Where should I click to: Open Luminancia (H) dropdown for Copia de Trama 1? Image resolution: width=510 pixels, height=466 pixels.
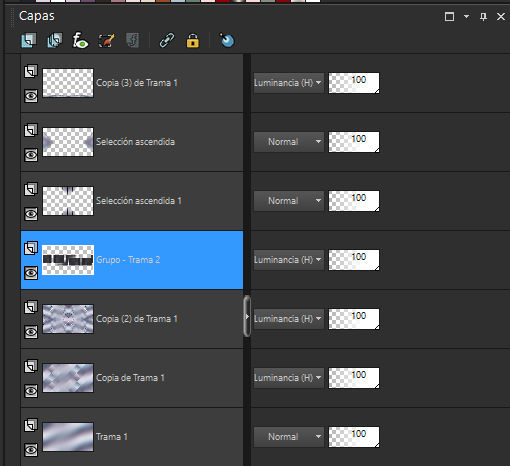click(x=289, y=378)
